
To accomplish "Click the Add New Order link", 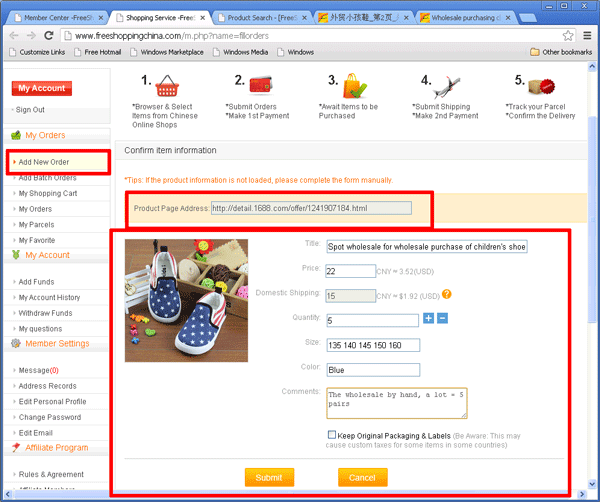I will pyautogui.click(x=44, y=162).
